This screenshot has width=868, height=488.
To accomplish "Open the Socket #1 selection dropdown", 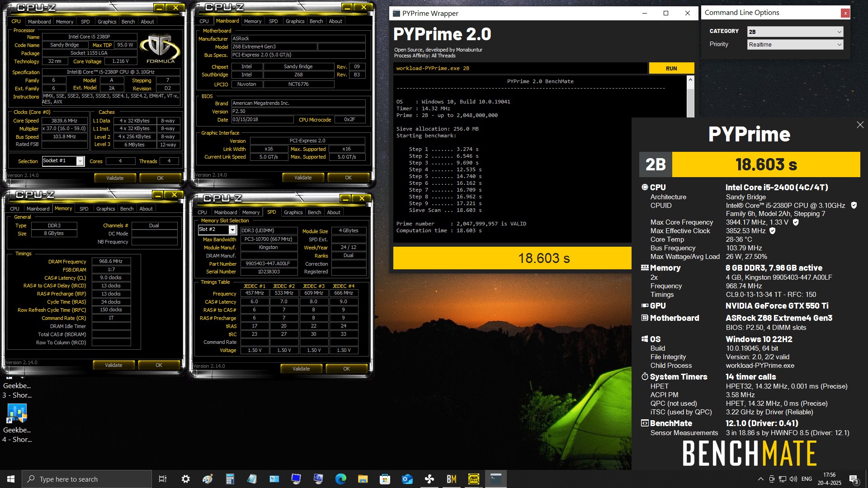I will tap(63, 161).
